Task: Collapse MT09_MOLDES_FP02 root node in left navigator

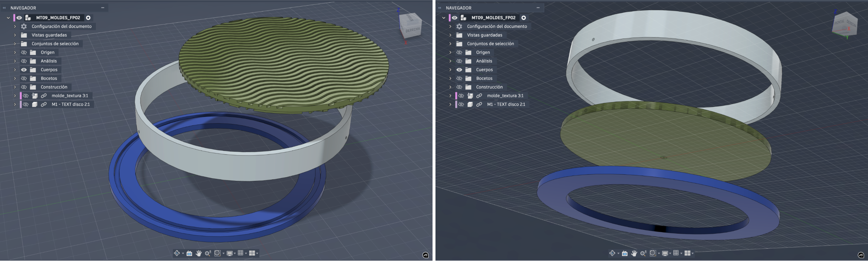Action: [8, 18]
